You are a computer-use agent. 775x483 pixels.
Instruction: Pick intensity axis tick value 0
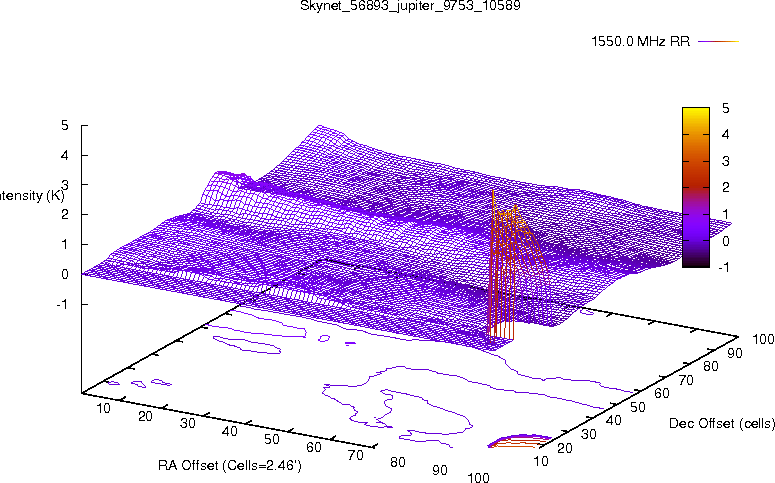[x=65, y=274]
